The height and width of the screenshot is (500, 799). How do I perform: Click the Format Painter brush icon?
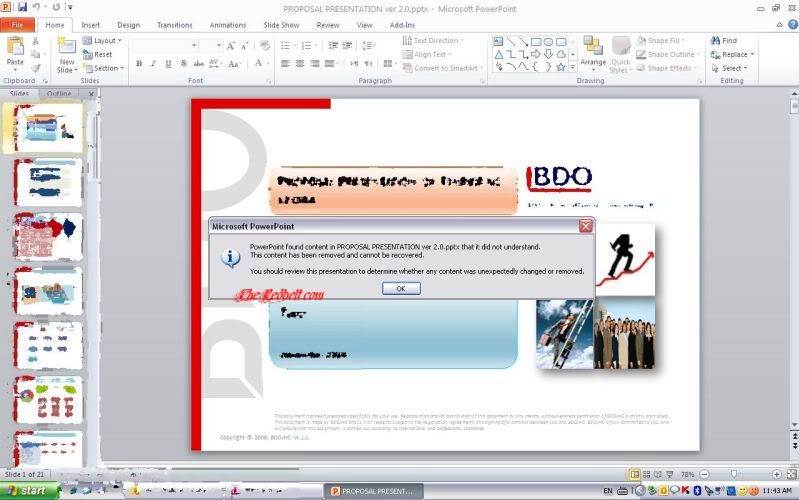(35, 68)
